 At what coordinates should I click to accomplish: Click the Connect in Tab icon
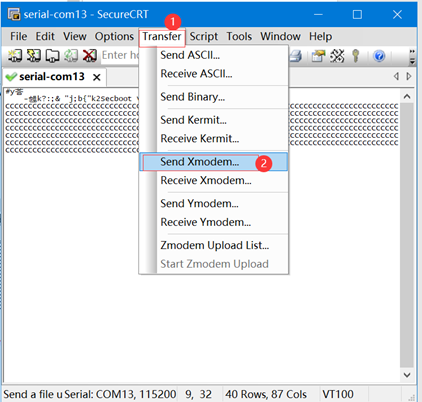tap(52, 56)
